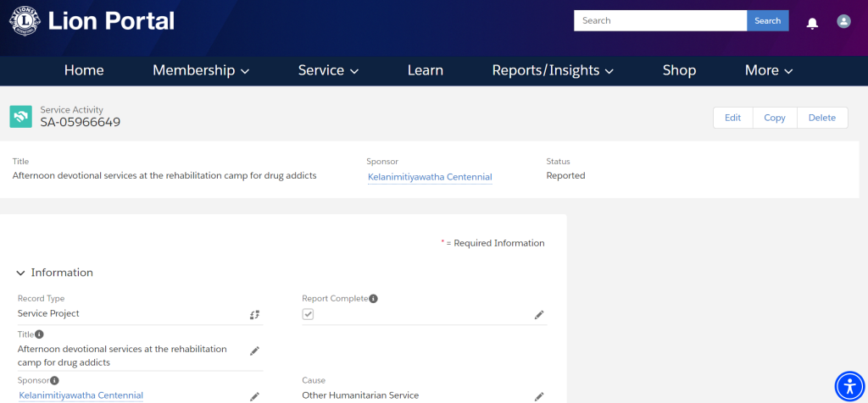The image size is (868, 403).
Task: Expand the Reports/Insights menu dropdown
Action: (553, 70)
